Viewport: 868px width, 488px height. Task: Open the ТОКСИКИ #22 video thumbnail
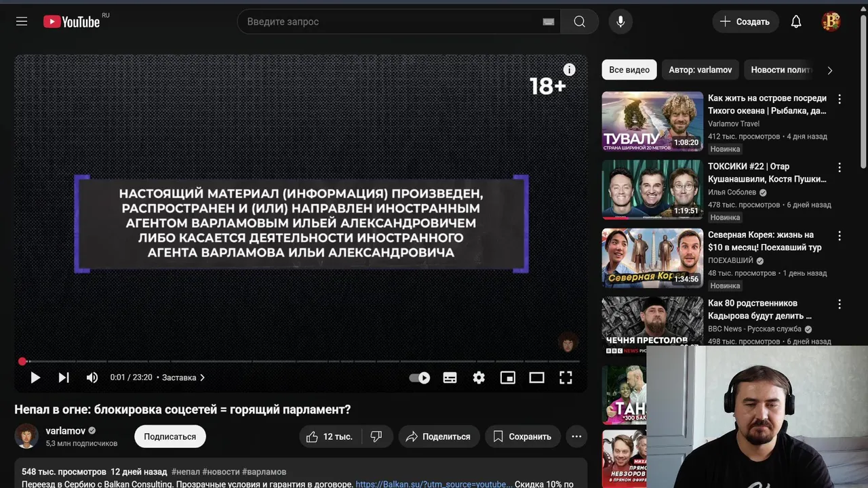tap(652, 190)
